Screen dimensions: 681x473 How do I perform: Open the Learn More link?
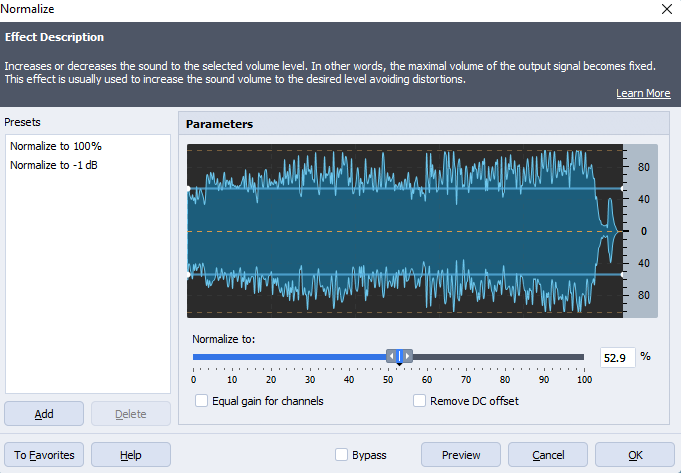643,93
